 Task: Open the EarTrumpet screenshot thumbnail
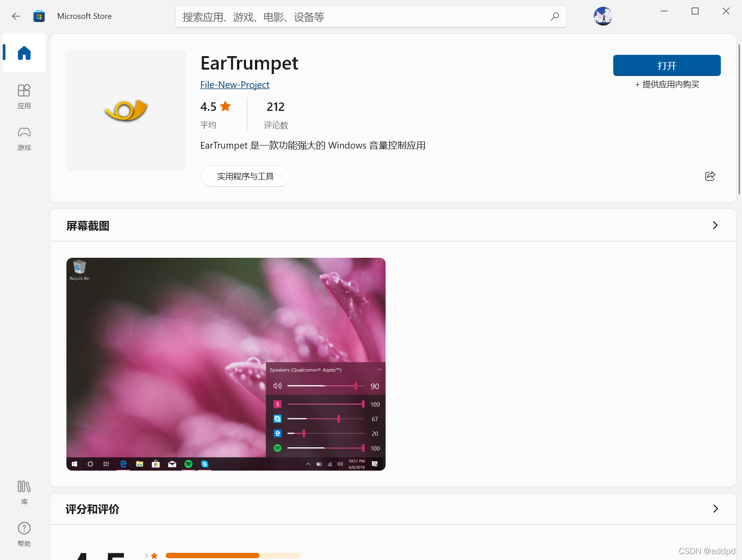(x=226, y=364)
